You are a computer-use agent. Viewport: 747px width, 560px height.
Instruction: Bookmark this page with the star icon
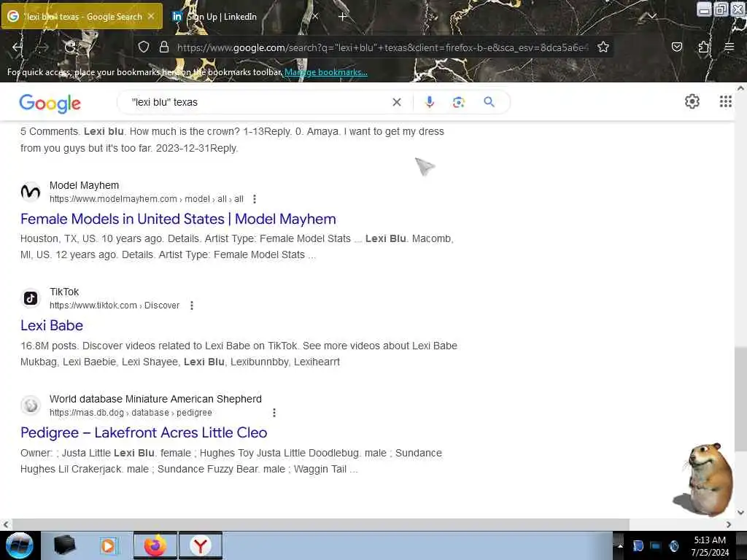tap(603, 47)
